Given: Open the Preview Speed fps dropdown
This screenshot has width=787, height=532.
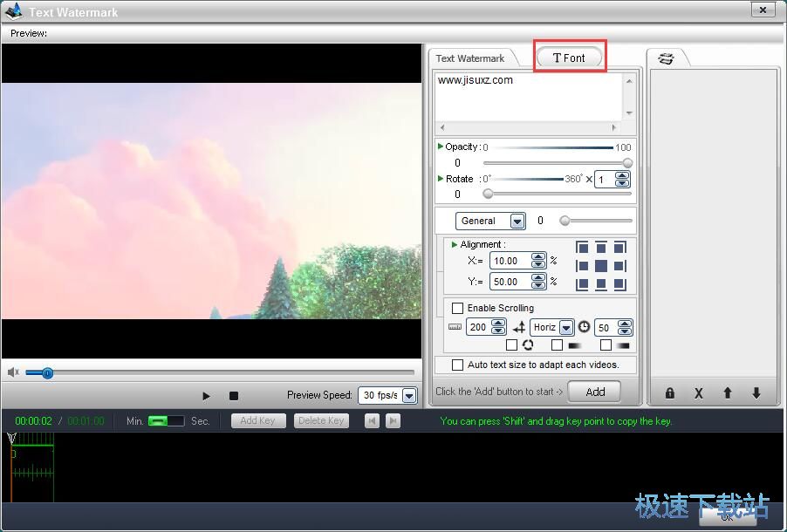Looking at the screenshot, I should coord(409,395).
